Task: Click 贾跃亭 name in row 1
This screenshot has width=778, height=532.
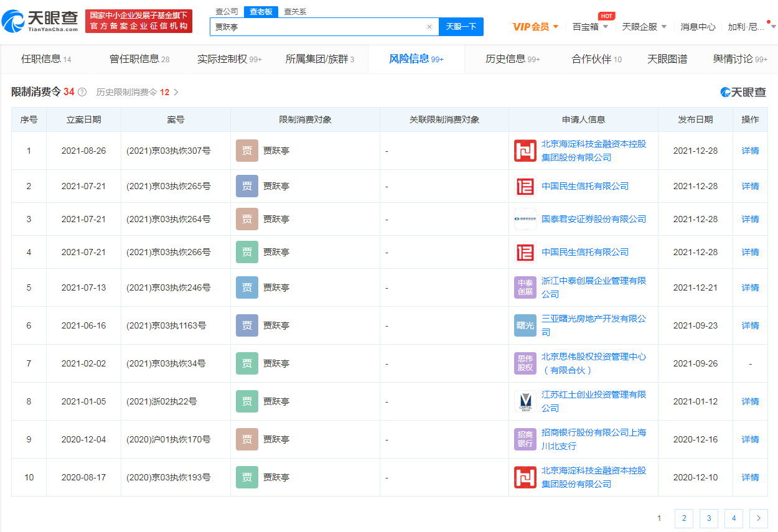Action: click(276, 151)
